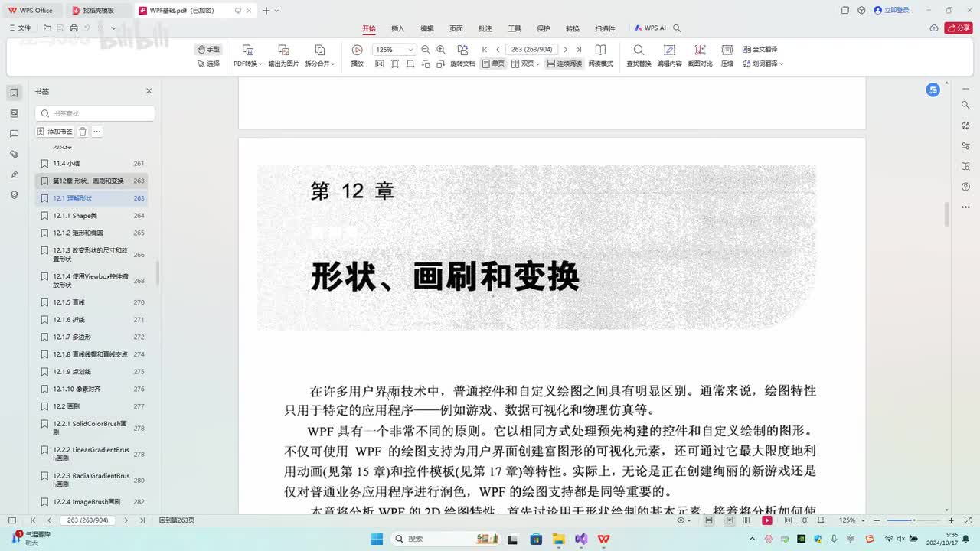Click the zoom in magnifier icon
The image size is (980, 551).
(x=441, y=49)
